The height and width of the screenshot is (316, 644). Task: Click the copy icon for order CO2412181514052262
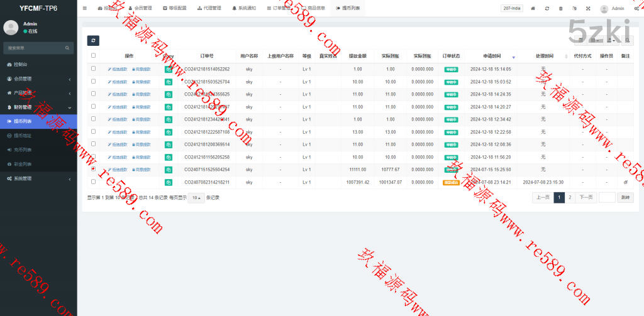pyautogui.click(x=168, y=69)
